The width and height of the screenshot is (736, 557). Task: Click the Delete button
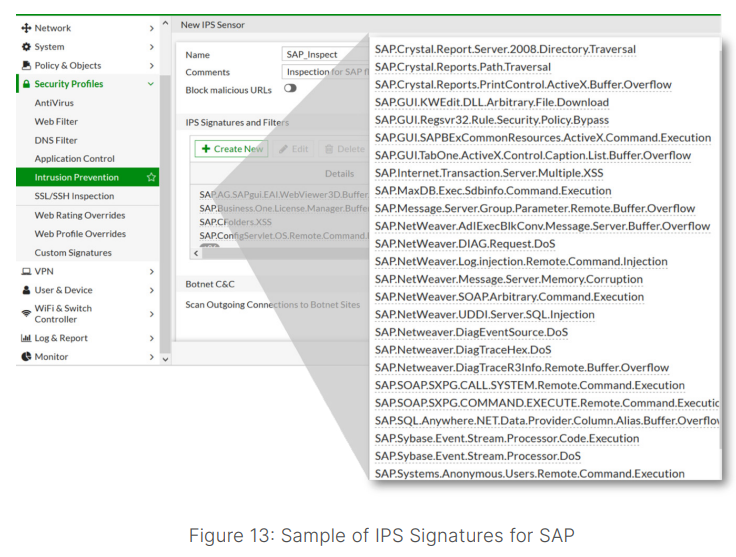click(x=345, y=149)
